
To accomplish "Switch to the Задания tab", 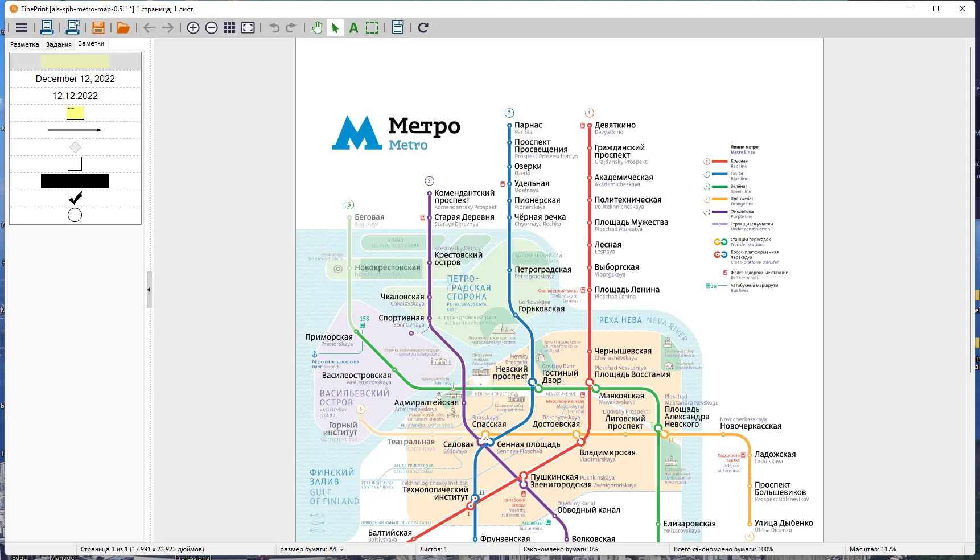I will [59, 44].
